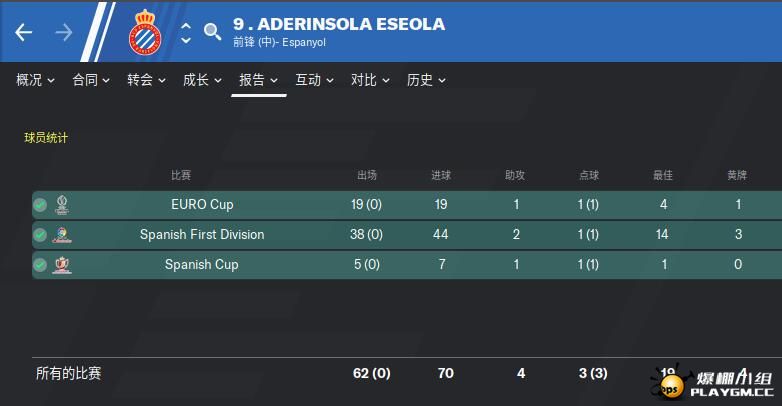The height and width of the screenshot is (406, 782).
Task: Click the Spanish First Division competition name
Action: 202,234
